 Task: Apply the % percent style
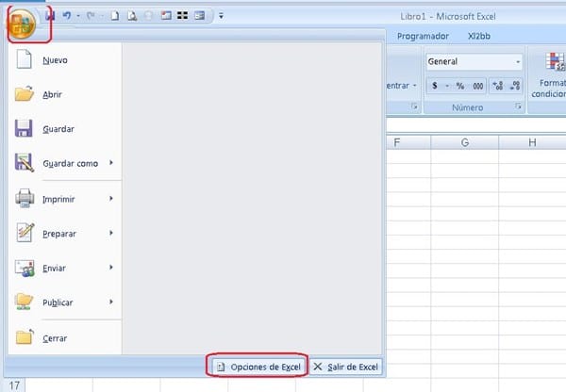coord(460,86)
